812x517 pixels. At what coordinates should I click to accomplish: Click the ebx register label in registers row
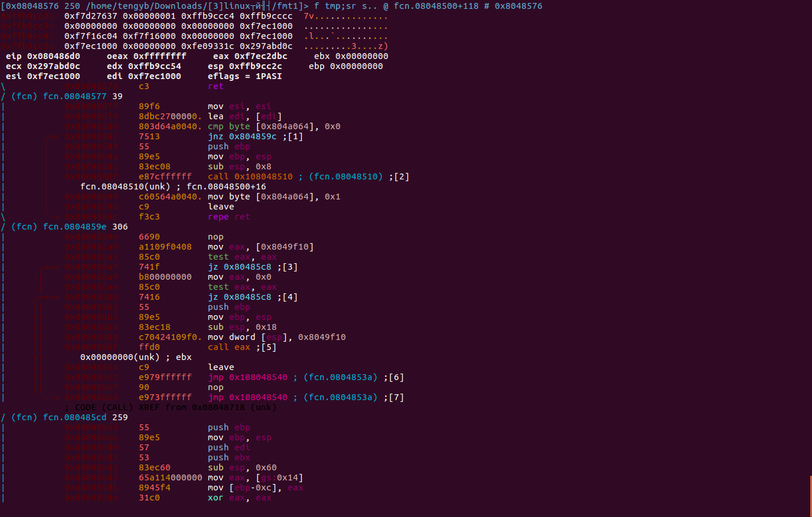322,56
